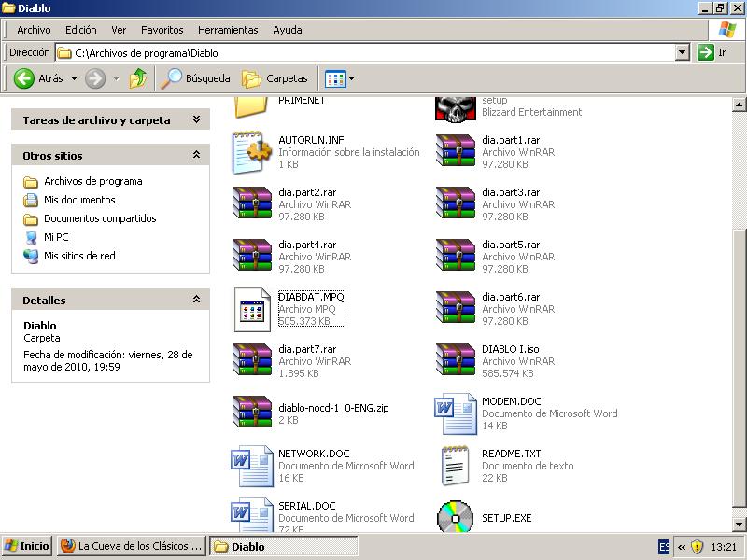Click the Ir go button
This screenshot has height=560, width=747.
click(712, 52)
